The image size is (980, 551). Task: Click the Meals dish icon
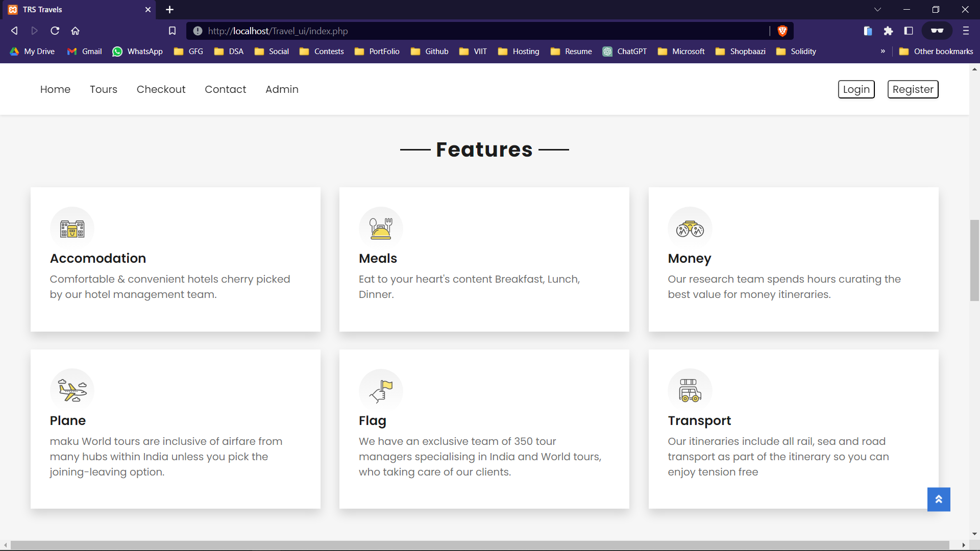coord(381,229)
